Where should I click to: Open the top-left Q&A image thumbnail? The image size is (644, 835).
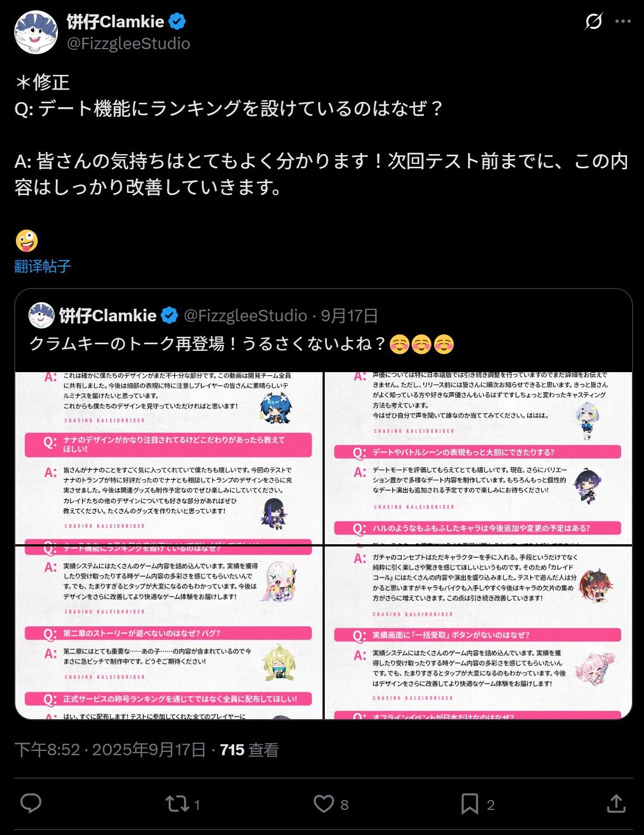pos(169,458)
